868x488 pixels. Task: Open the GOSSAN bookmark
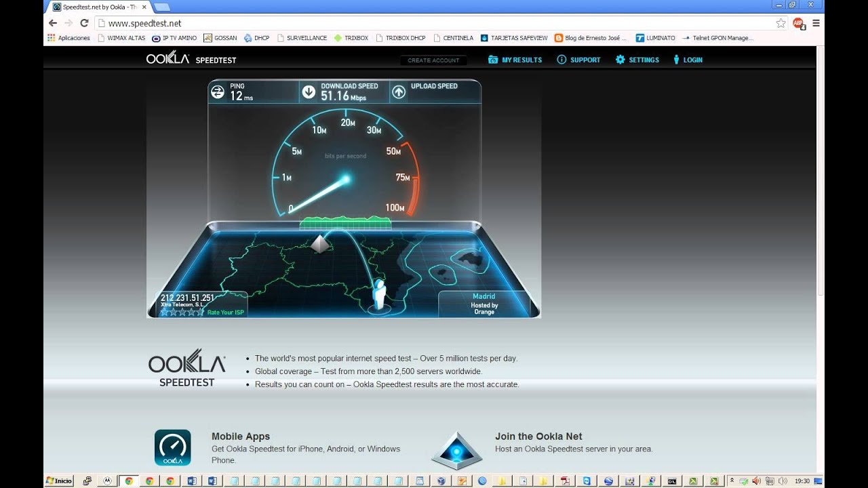click(x=220, y=38)
